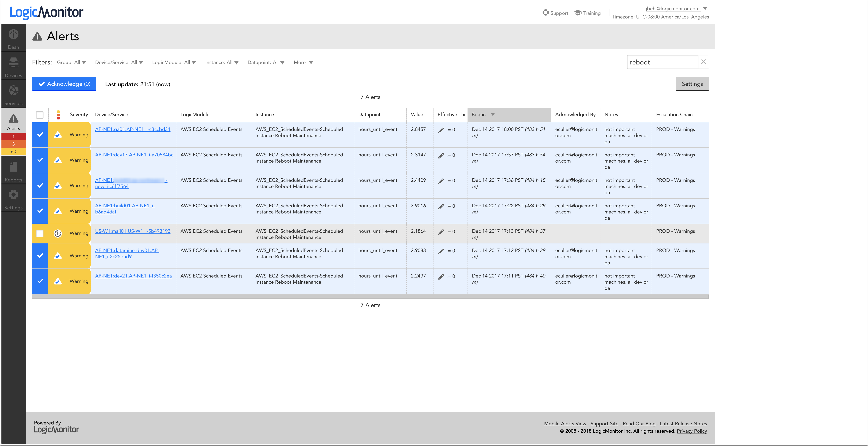Screen dimensions: 868x446
Task: Edit threshold pencil for value 2.4409 row
Action: [441, 181]
